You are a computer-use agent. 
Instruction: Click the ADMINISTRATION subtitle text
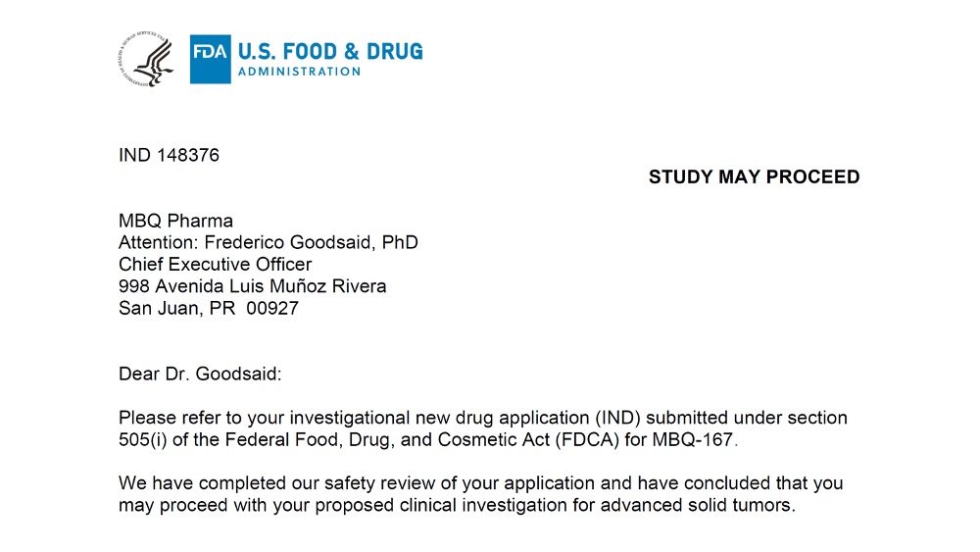(x=299, y=72)
